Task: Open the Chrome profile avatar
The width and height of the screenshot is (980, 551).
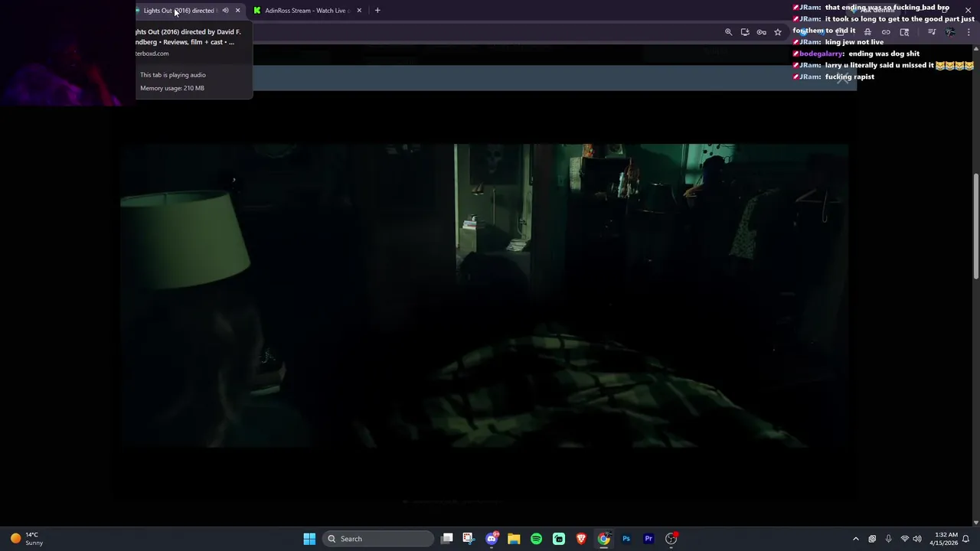Action: tap(950, 32)
